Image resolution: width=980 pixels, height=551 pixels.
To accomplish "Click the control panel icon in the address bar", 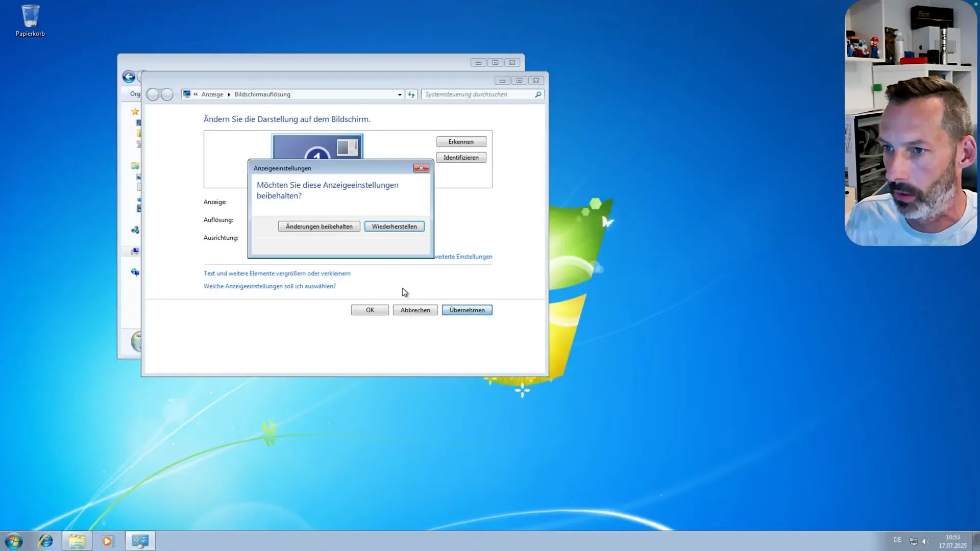I will [187, 94].
